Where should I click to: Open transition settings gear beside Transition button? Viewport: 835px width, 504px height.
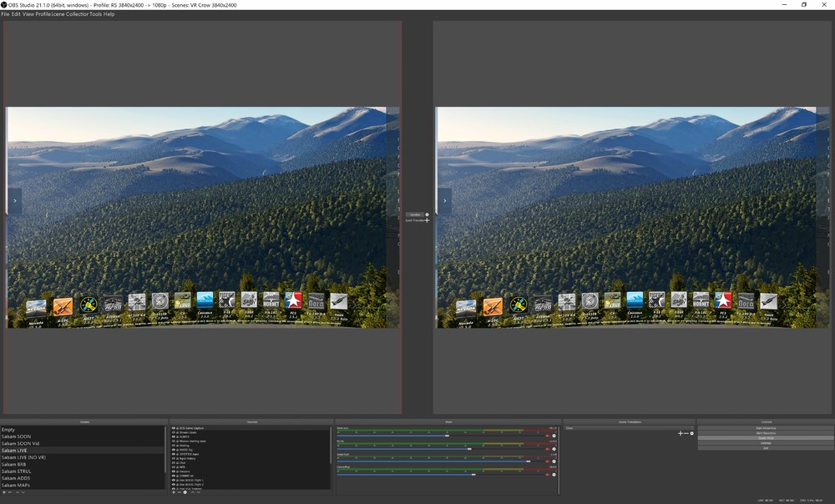tap(427, 214)
